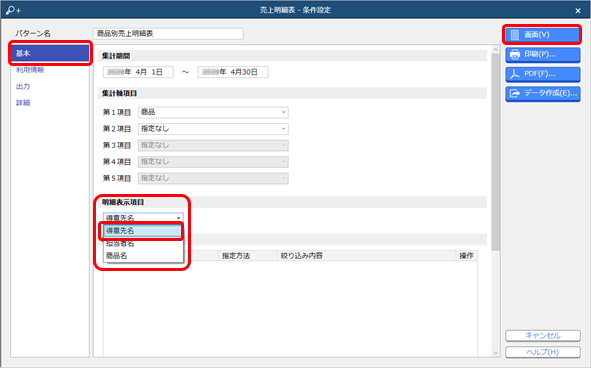Click the 絞り込み内容 column header

[x=366, y=256]
